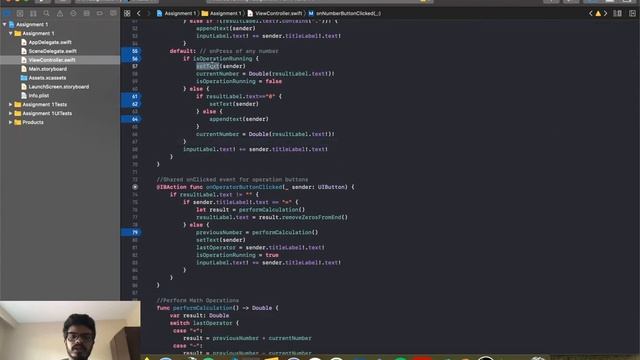This screenshot has width=640, height=360.
Task: Open Info.plist in navigator
Action: (x=35, y=96)
